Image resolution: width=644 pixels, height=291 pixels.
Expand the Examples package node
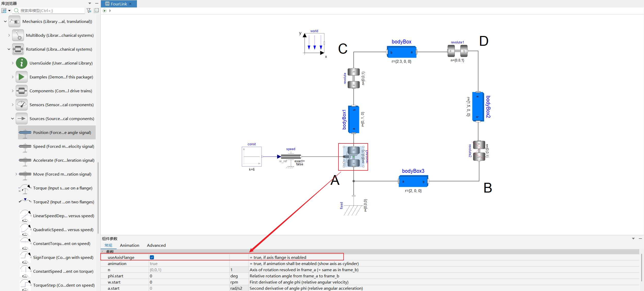[x=13, y=77]
